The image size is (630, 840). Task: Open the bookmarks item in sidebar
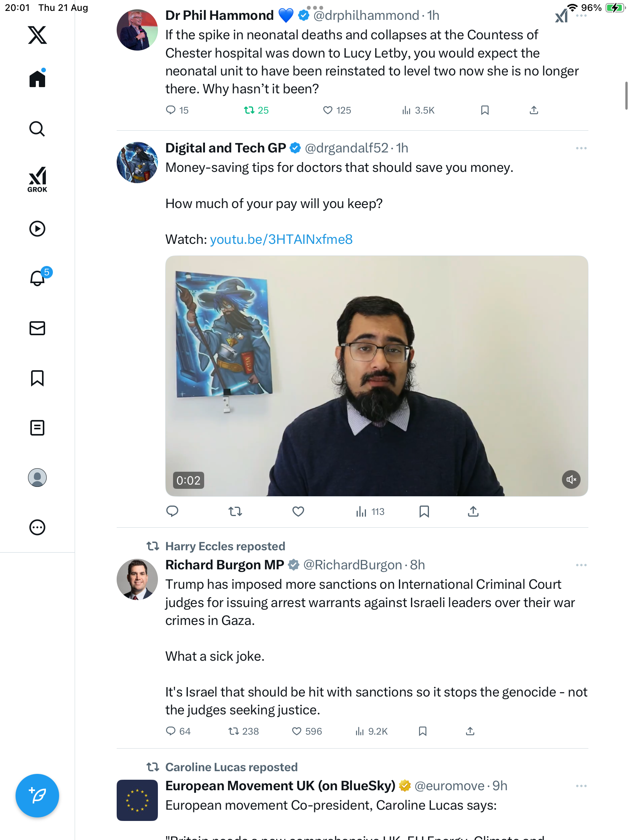[37, 378]
